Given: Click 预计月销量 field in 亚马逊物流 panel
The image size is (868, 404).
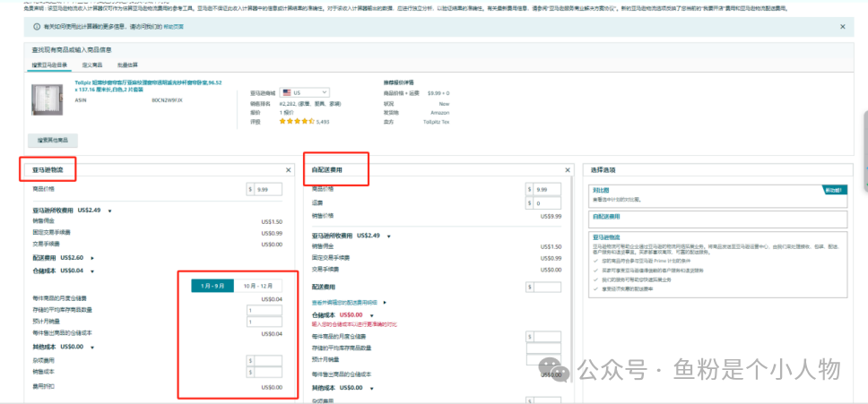Looking at the screenshot, I should (264, 322).
